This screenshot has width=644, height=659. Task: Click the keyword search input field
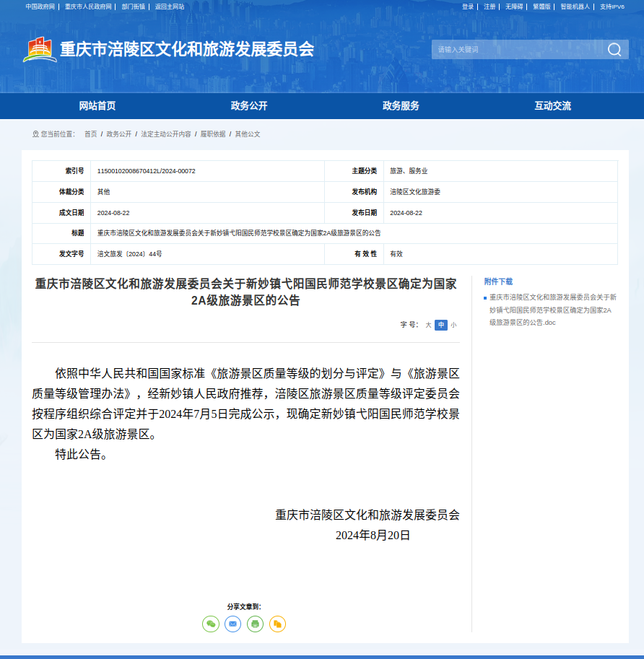tap(516, 49)
